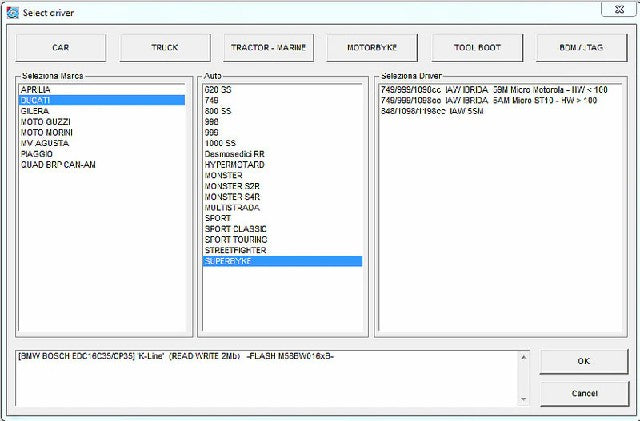Pick the 748 model
This screenshot has width=640, height=421.
[282, 100]
